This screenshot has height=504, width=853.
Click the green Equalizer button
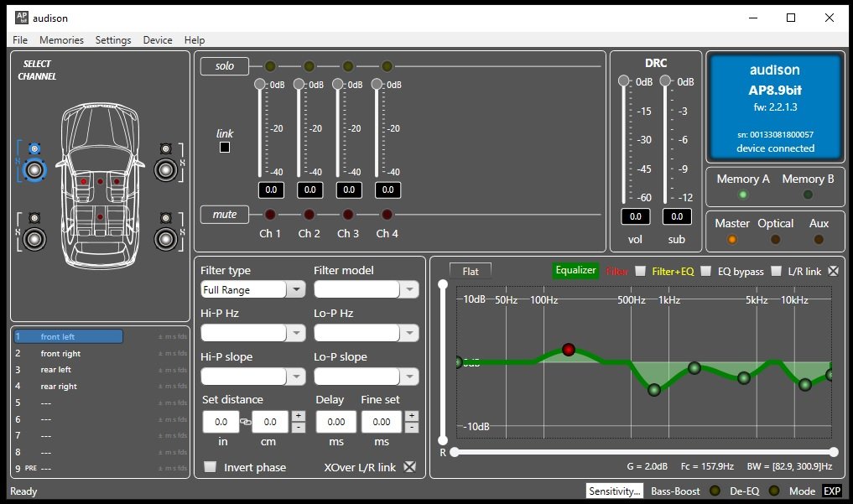pos(575,271)
